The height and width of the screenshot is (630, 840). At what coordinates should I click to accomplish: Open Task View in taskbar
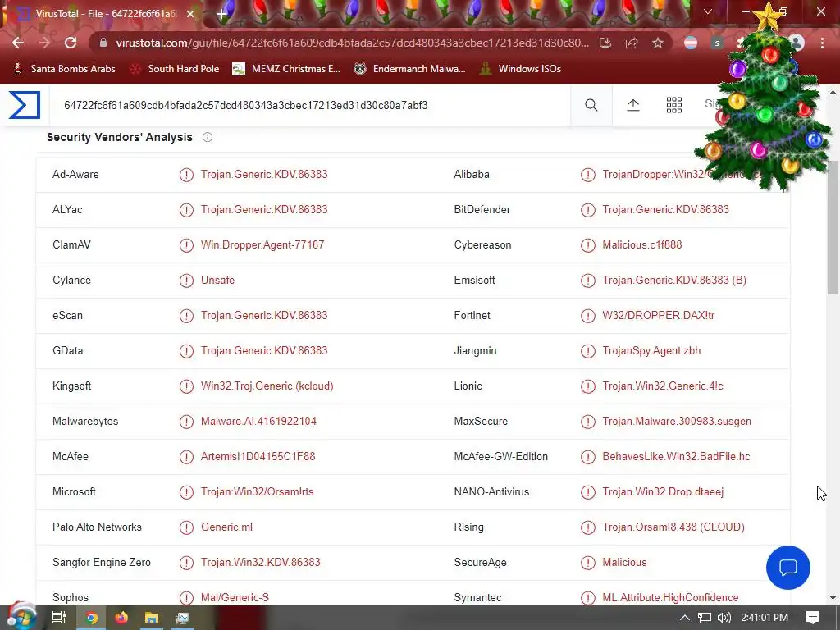click(x=59, y=618)
